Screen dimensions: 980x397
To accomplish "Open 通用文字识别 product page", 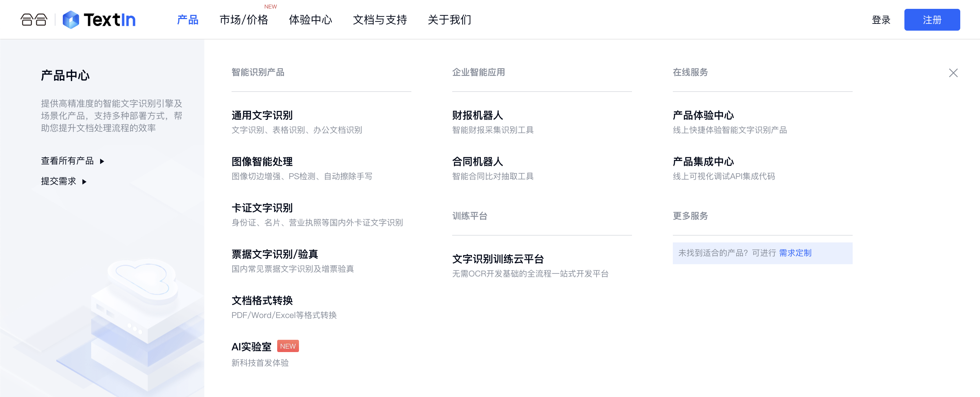I will tap(262, 115).
